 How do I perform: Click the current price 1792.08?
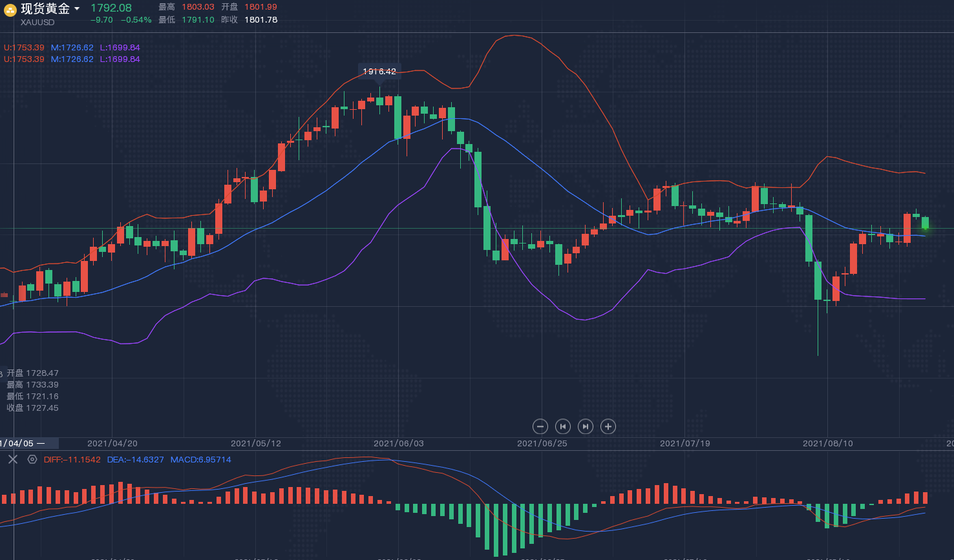tap(111, 8)
